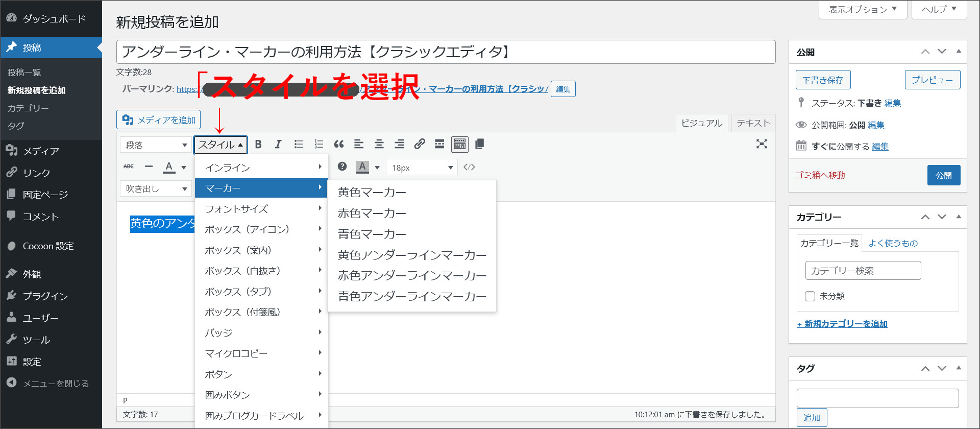Screen dimensions: 980x429
Task: Toggle italic formatting in editor toolbar
Action: point(278,145)
